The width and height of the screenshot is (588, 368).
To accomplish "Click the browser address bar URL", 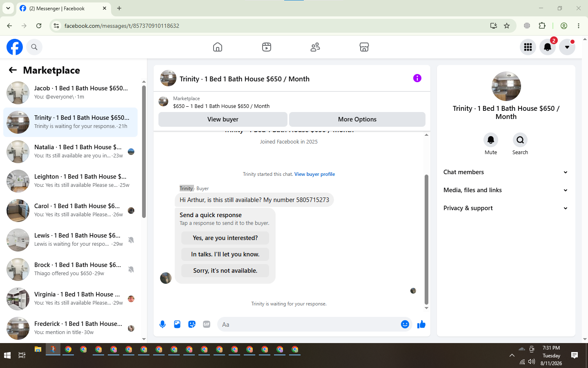I will pos(122,26).
